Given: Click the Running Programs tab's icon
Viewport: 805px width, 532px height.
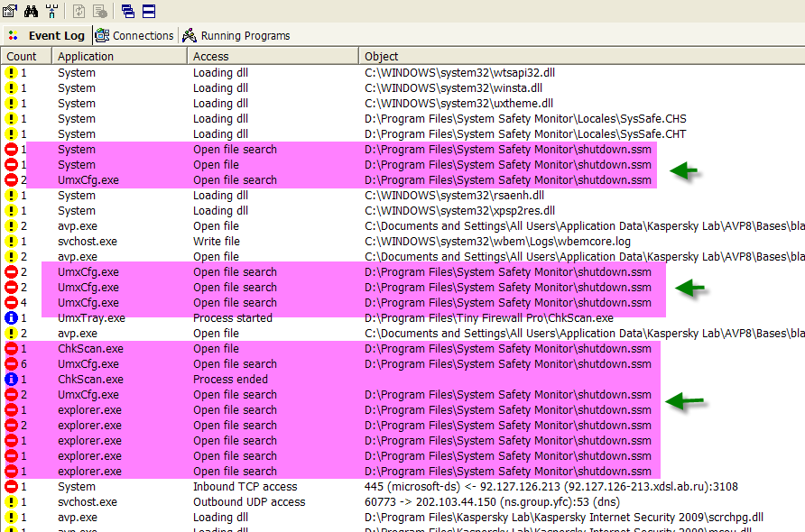Looking at the screenshot, I should coord(190,35).
